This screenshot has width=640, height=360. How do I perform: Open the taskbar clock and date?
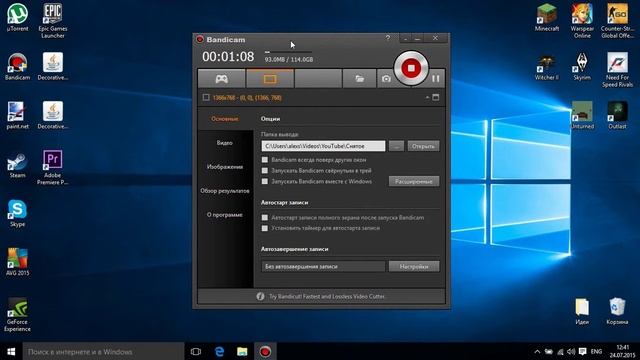(623, 351)
